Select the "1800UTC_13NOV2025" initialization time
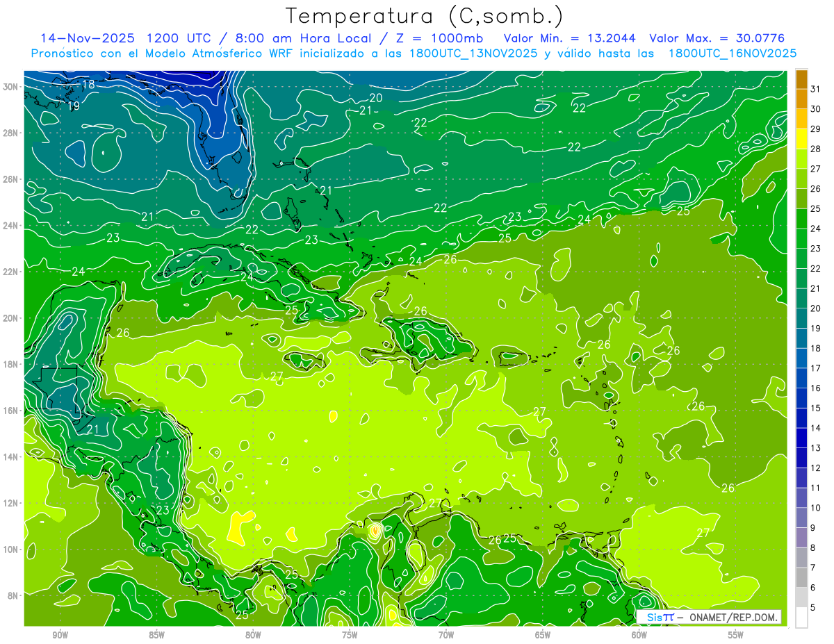Image resolution: width=834 pixels, height=644 pixels. [473, 53]
